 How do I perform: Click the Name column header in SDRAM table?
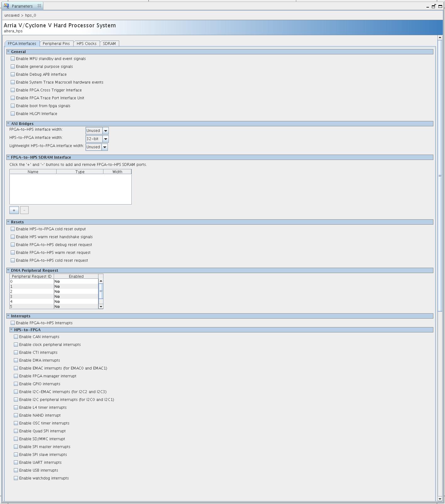[33, 172]
